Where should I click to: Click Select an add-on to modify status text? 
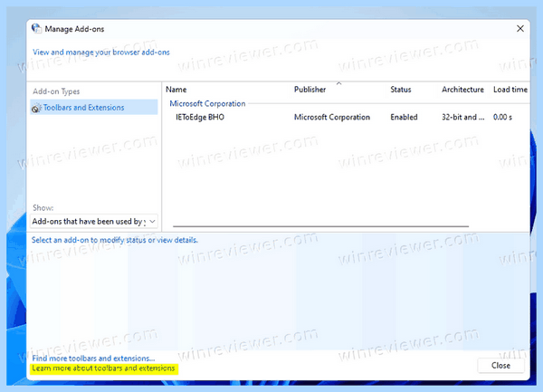click(x=115, y=240)
